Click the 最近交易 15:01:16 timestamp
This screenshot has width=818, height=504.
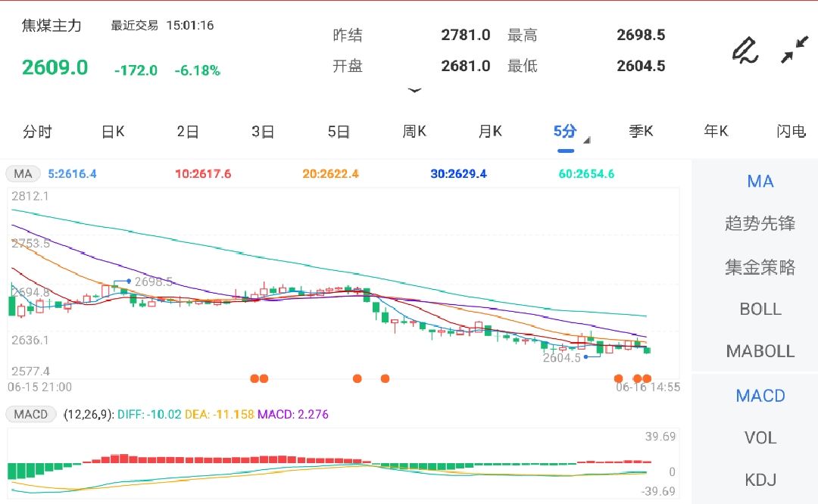[x=162, y=26]
